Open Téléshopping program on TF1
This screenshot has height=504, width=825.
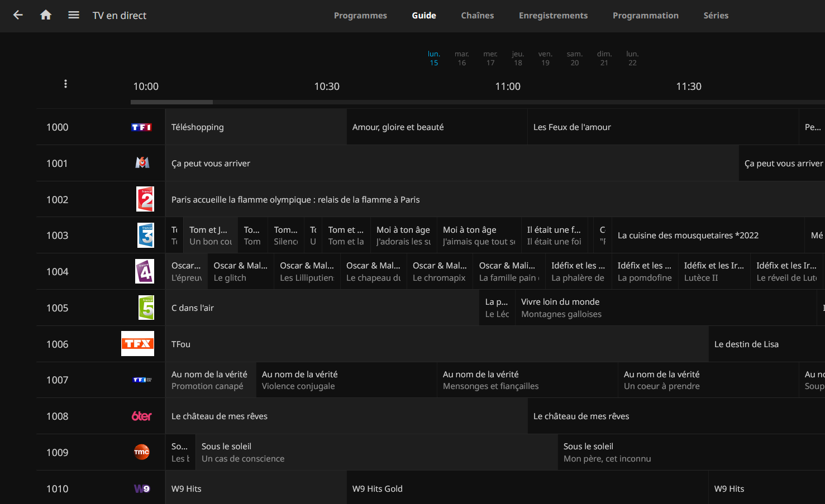256,127
